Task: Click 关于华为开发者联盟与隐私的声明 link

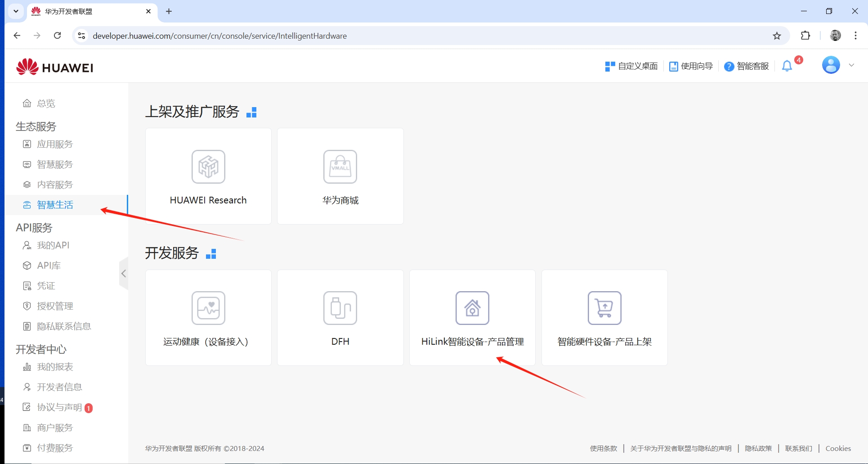Action: pyautogui.click(x=681, y=448)
